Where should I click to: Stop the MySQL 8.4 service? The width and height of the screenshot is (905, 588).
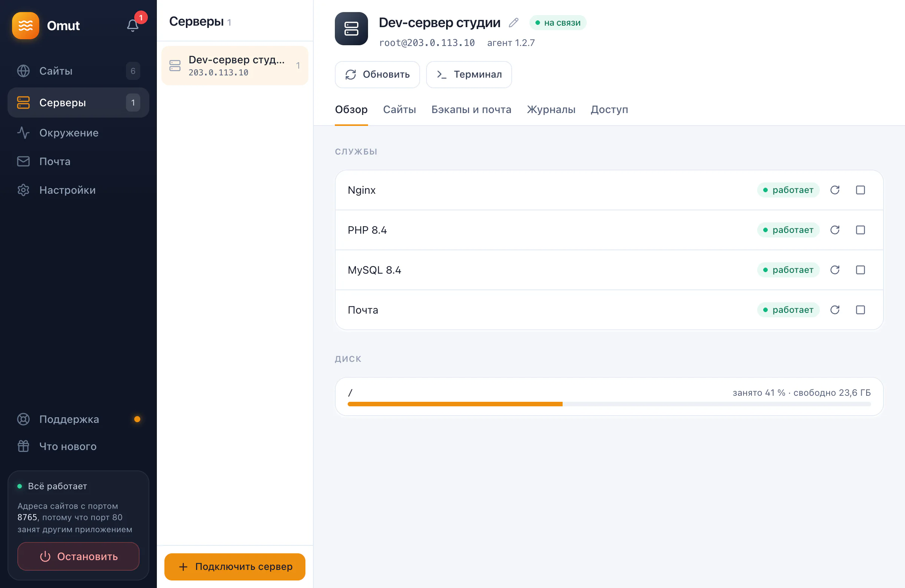860,270
